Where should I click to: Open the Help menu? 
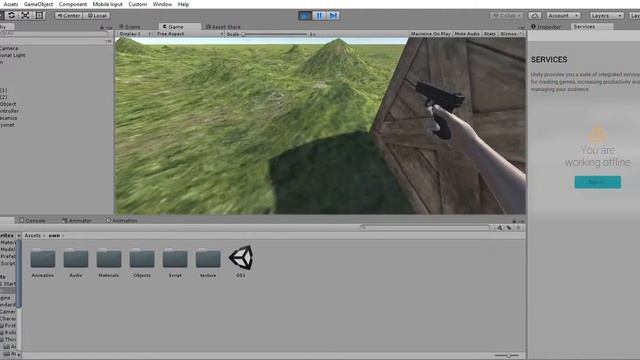(183, 4)
